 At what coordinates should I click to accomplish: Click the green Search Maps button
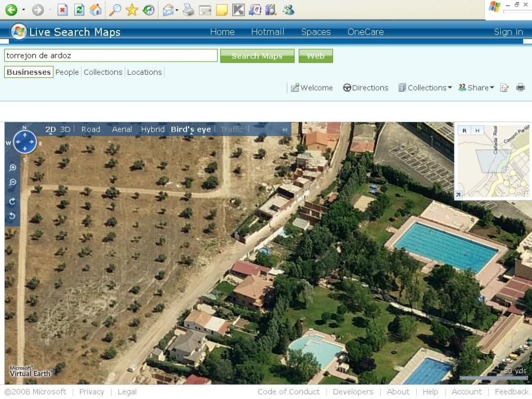257,56
